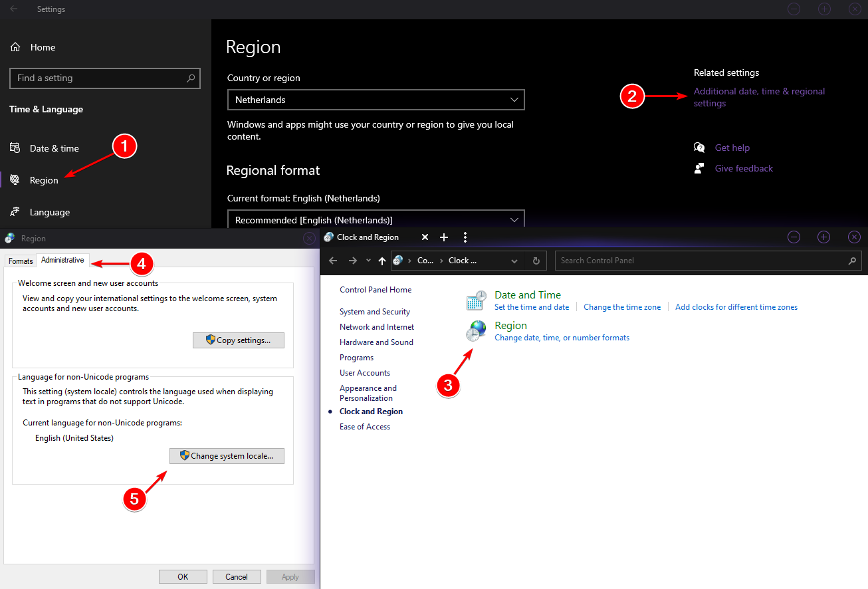
Task: Refresh the Control Panel view
Action: 536,261
